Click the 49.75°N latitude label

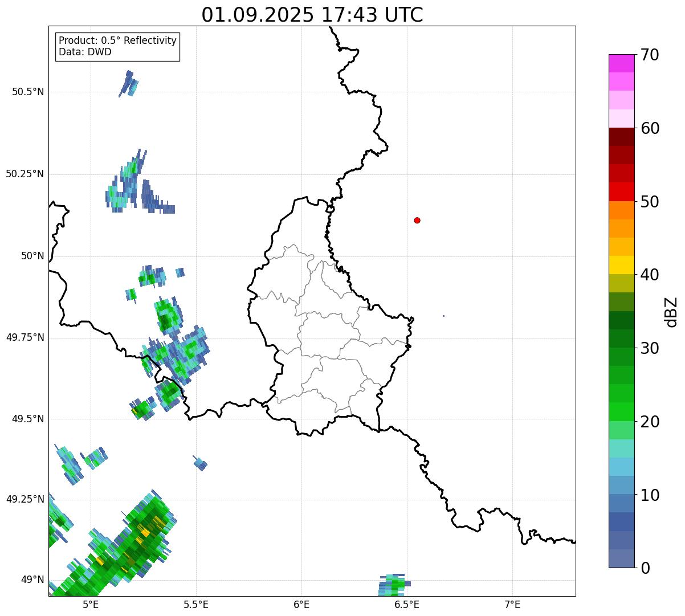25,337
